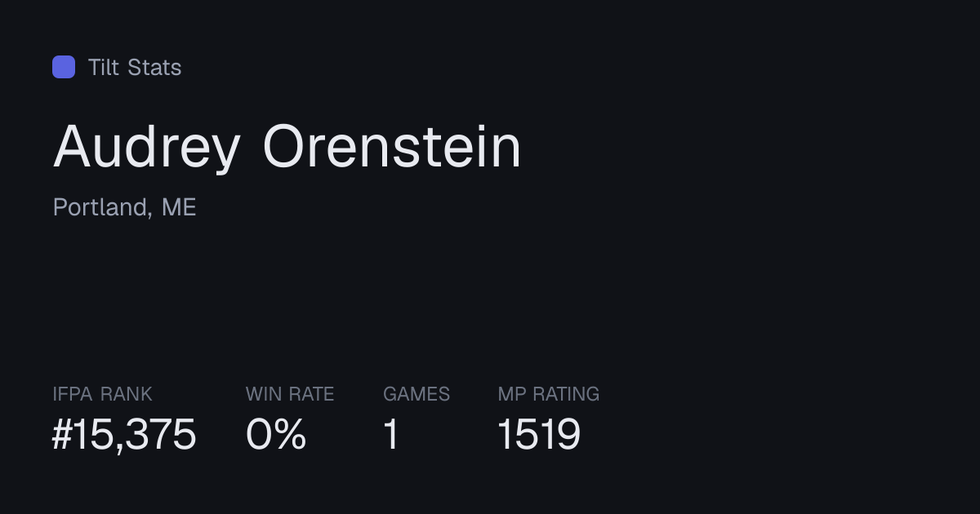The width and height of the screenshot is (980, 514).
Task: Select the 0% win rate value
Action: (276, 434)
